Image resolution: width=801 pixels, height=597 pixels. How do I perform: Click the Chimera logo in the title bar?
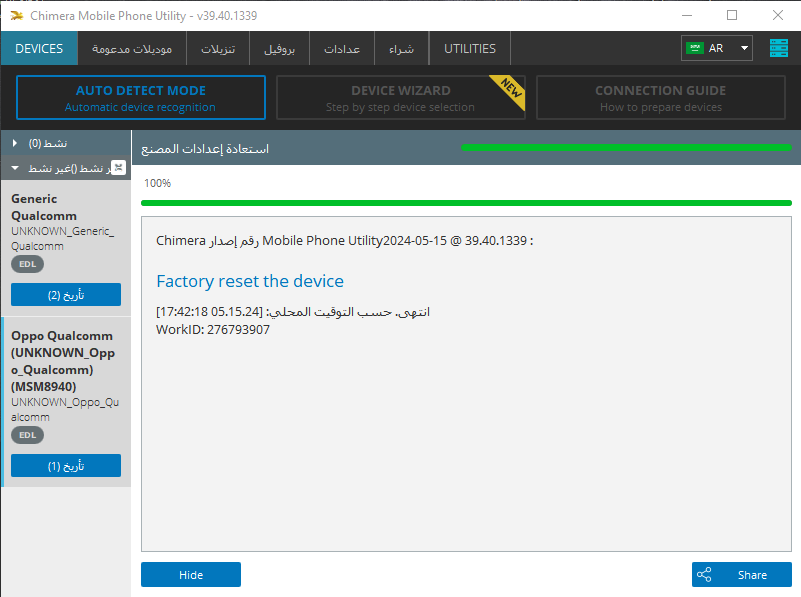(17, 16)
